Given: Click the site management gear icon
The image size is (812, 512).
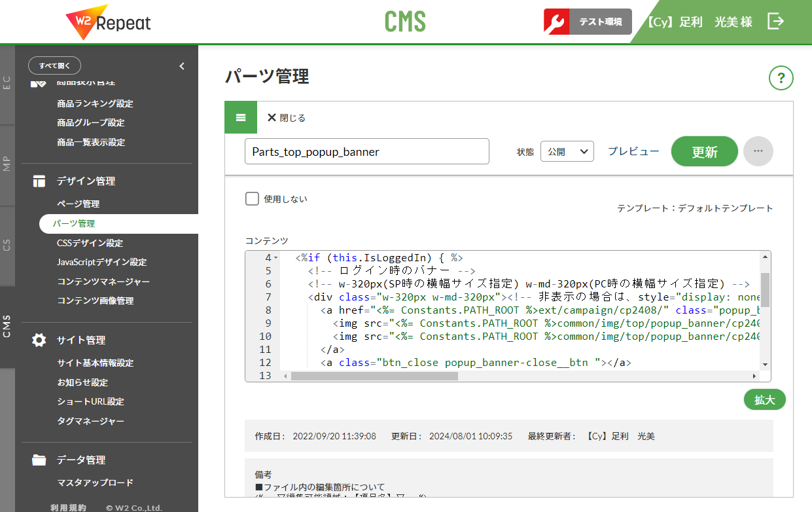Looking at the screenshot, I should (39, 340).
